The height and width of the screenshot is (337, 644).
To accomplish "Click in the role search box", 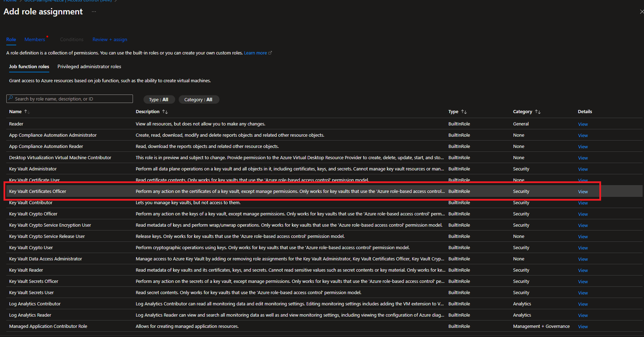I will (x=70, y=99).
